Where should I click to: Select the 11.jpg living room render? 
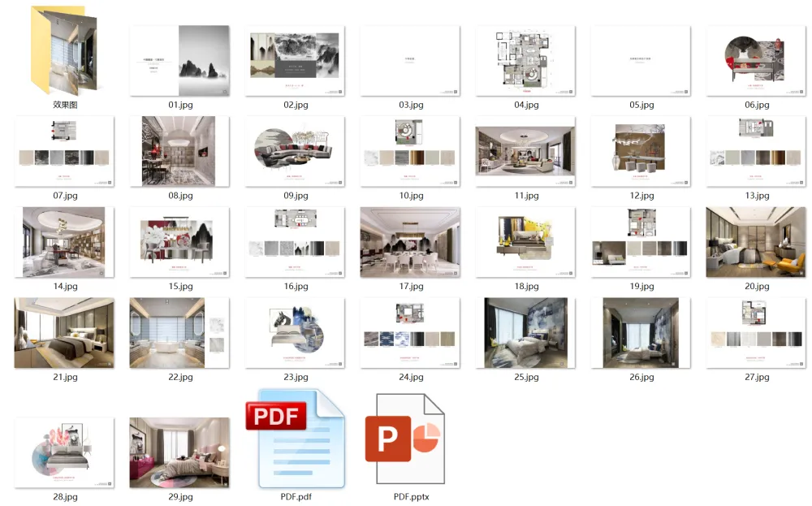click(x=525, y=152)
